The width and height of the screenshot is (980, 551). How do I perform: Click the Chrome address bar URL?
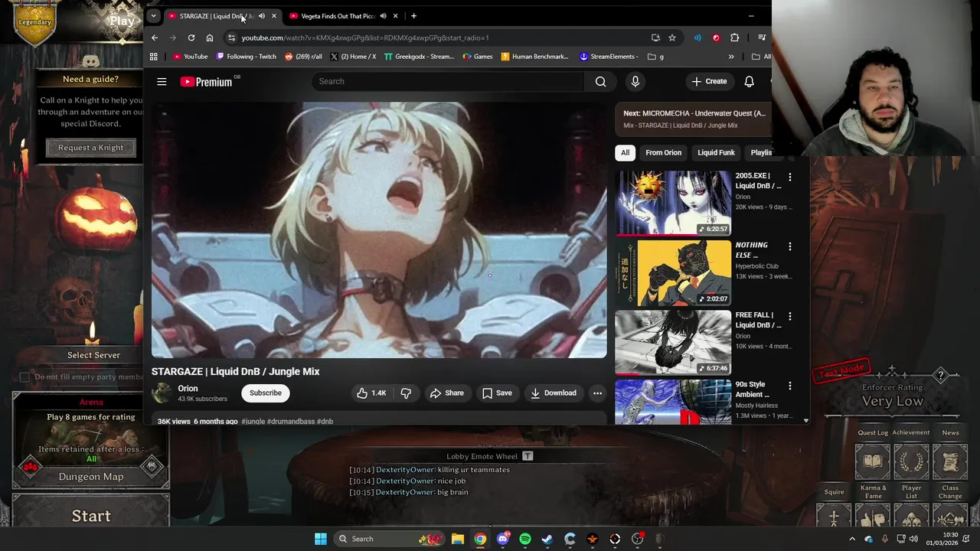click(x=365, y=37)
